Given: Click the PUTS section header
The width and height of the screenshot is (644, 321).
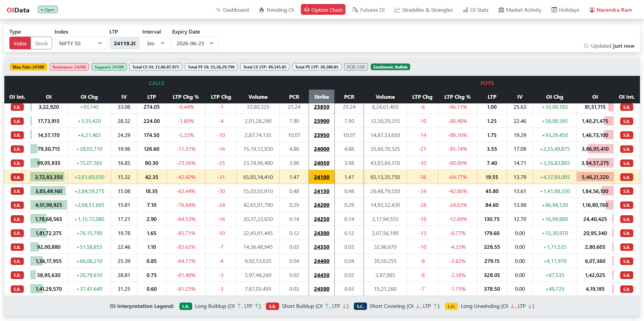Looking at the screenshot, I should [487, 83].
